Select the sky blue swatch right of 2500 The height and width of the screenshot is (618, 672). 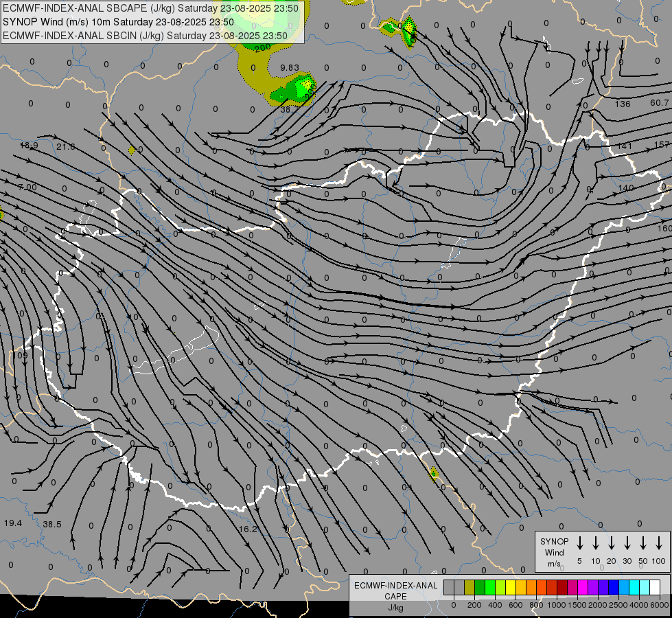pos(625,588)
